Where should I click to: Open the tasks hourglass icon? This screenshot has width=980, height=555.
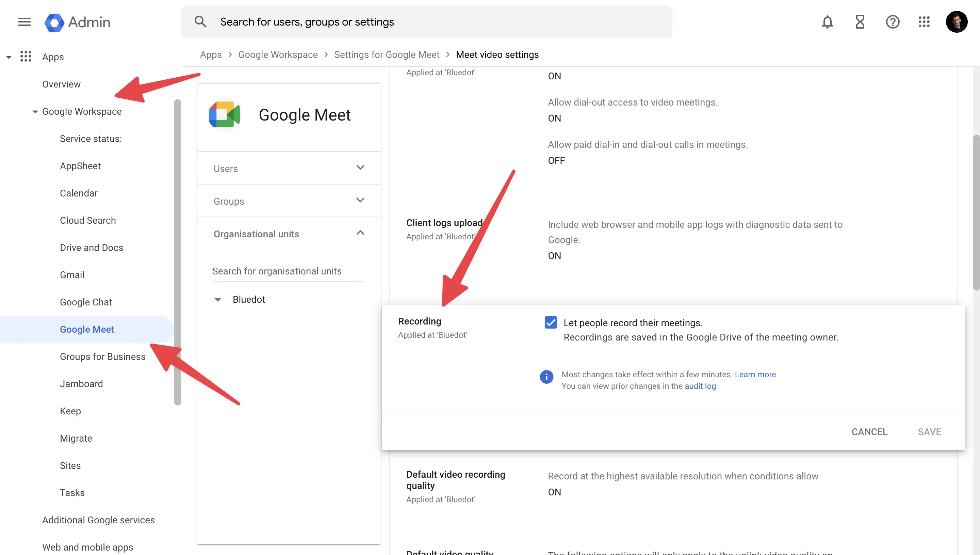tap(860, 22)
